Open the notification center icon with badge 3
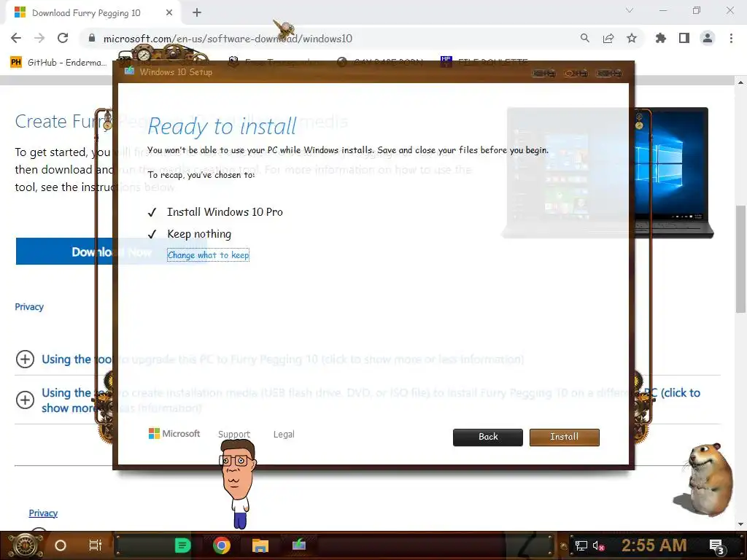The width and height of the screenshot is (747, 560). point(717,546)
